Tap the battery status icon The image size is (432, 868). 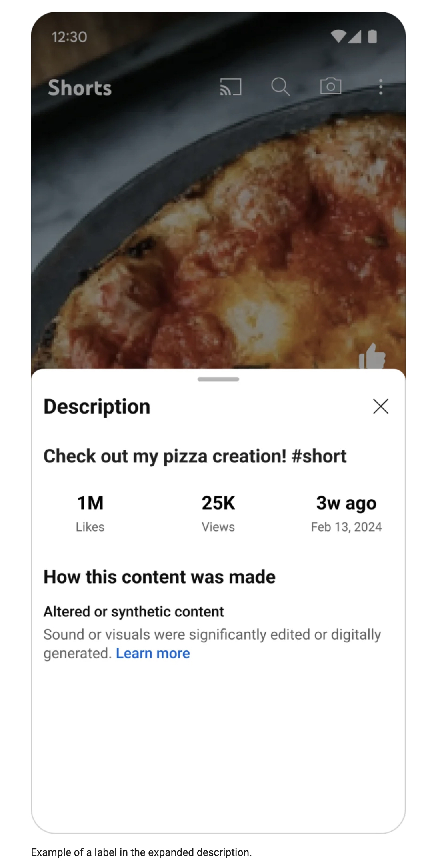pos(372,36)
